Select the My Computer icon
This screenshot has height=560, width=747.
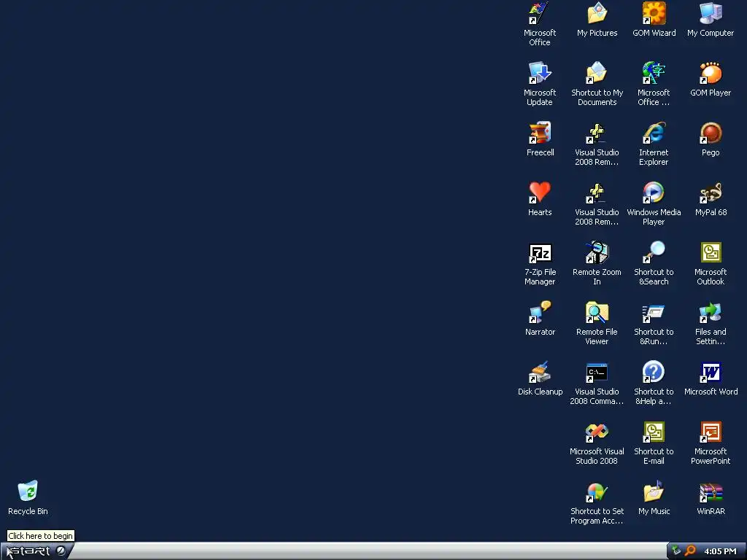[x=711, y=13]
